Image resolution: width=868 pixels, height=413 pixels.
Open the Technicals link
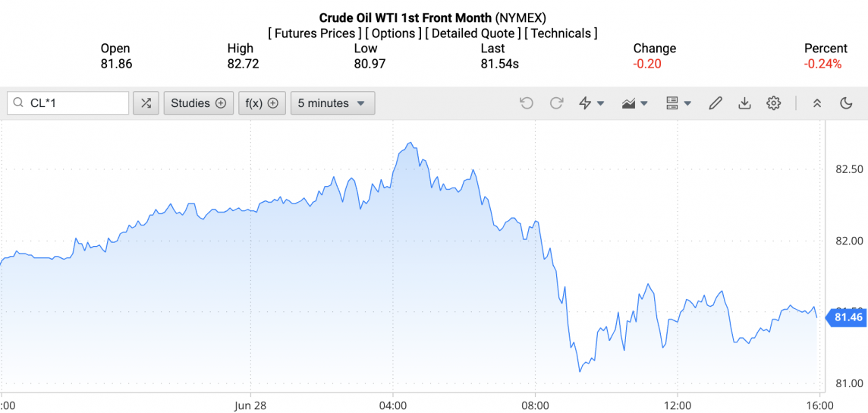(x=561, y=33)
